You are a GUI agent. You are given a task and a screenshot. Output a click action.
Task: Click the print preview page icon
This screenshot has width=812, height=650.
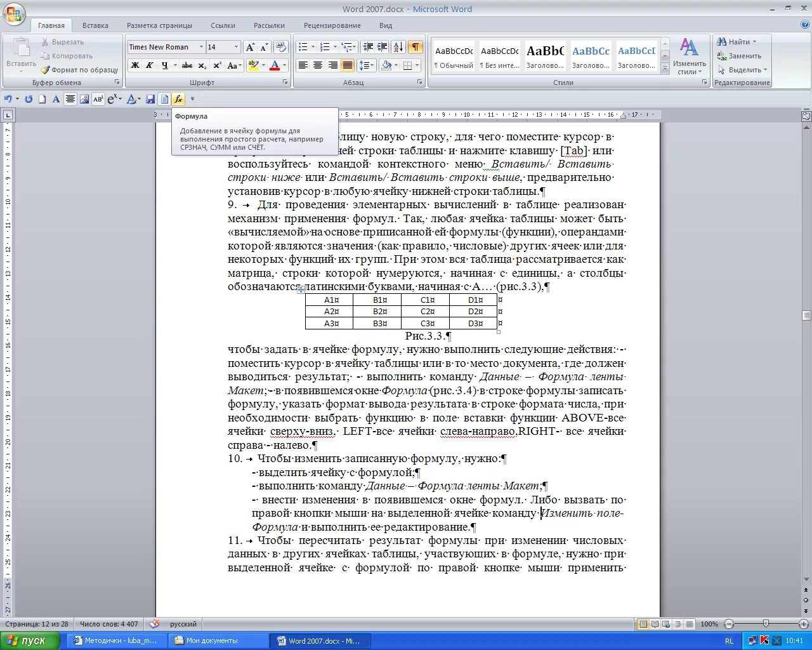point(164,99)
